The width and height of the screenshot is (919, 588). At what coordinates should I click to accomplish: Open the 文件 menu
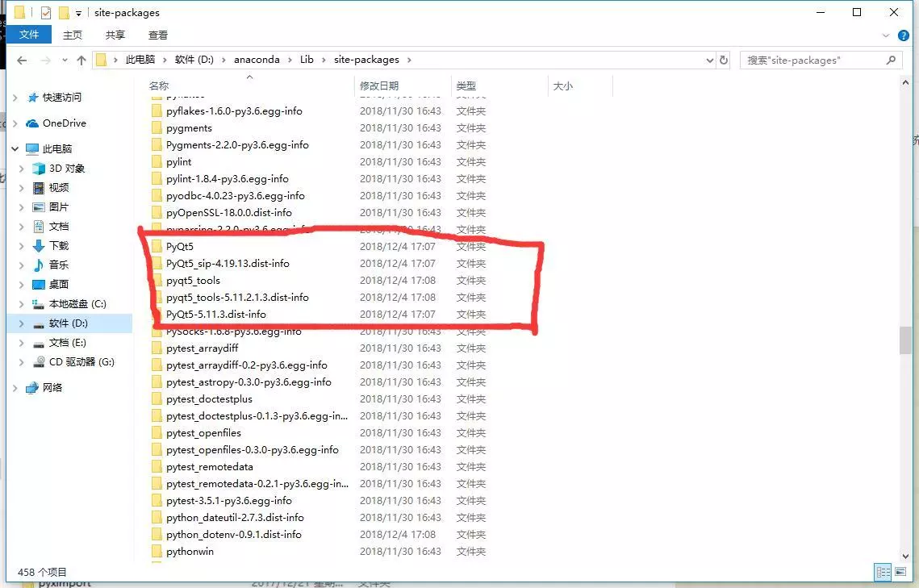tap(30, 35)
